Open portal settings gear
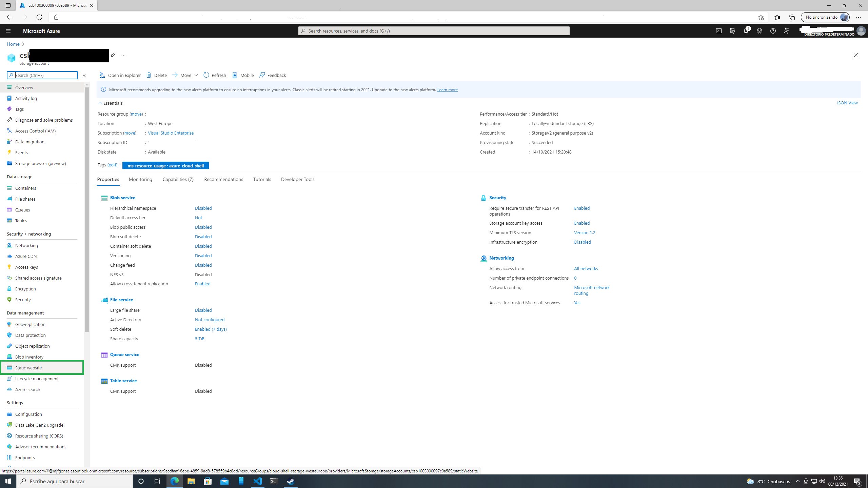The width and height of the screenshot is (868, 488). click(x=759, y=31)
